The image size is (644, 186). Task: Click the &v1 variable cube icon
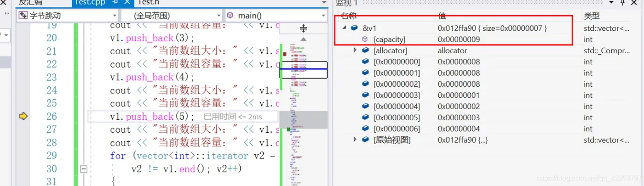354,28
